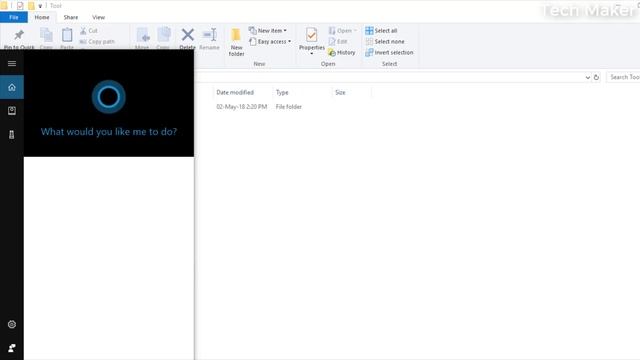Viewport: 640px width, 360px height.
Task: Click the quick access New folder icon
Action: pyautogui.click(x=31, y=6)
